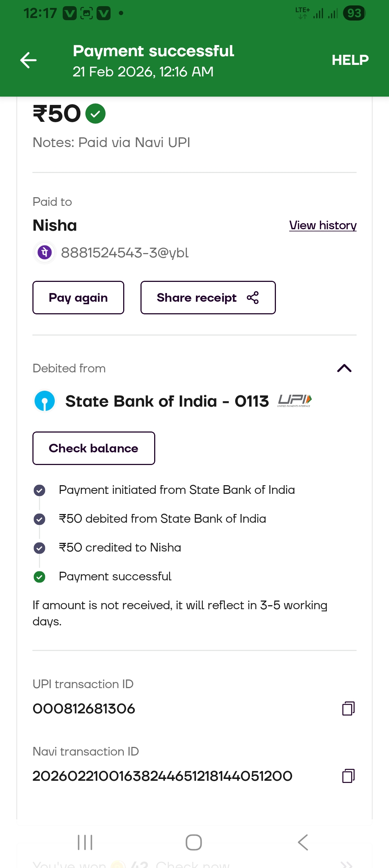Image resolution: width=389 pixels, height=868 pixels.
Task: Copy the UPI transaction ID
Action: 348,708
